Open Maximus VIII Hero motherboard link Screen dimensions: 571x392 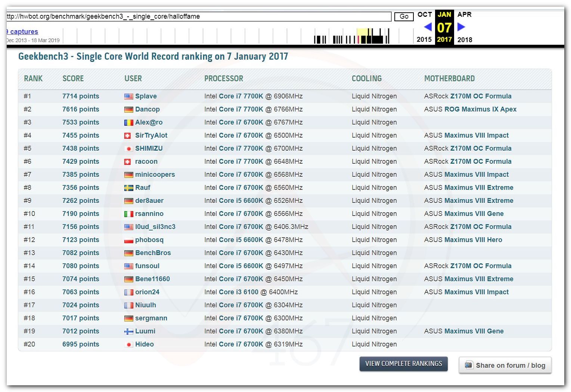[x=474, y=240]
